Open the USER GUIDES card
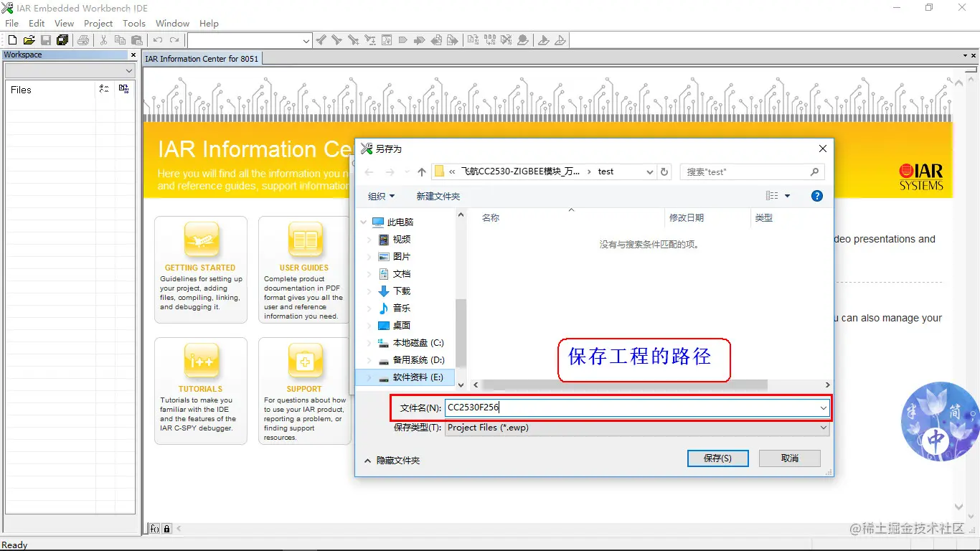Viewport: 980px width, 551px height. tap(304, 270)
